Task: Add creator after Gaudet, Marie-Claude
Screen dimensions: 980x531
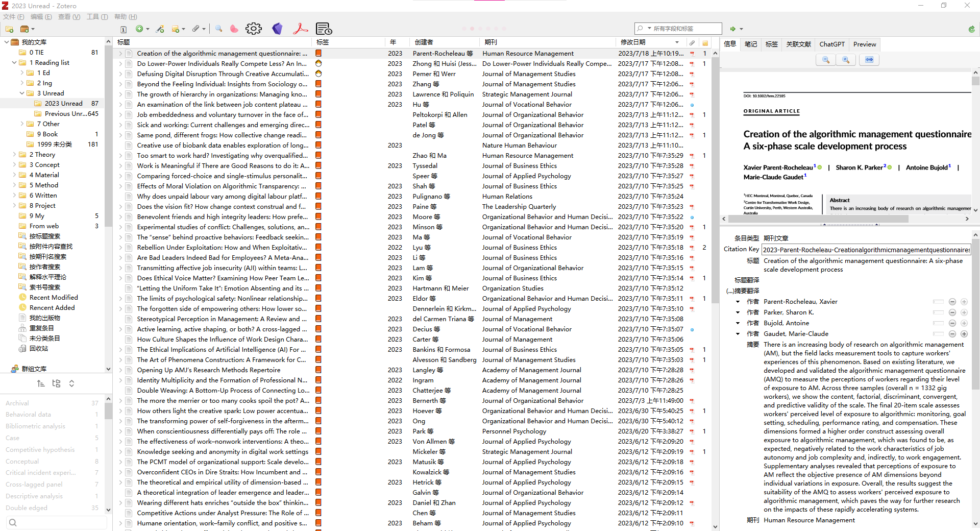Action: [964, 334]
